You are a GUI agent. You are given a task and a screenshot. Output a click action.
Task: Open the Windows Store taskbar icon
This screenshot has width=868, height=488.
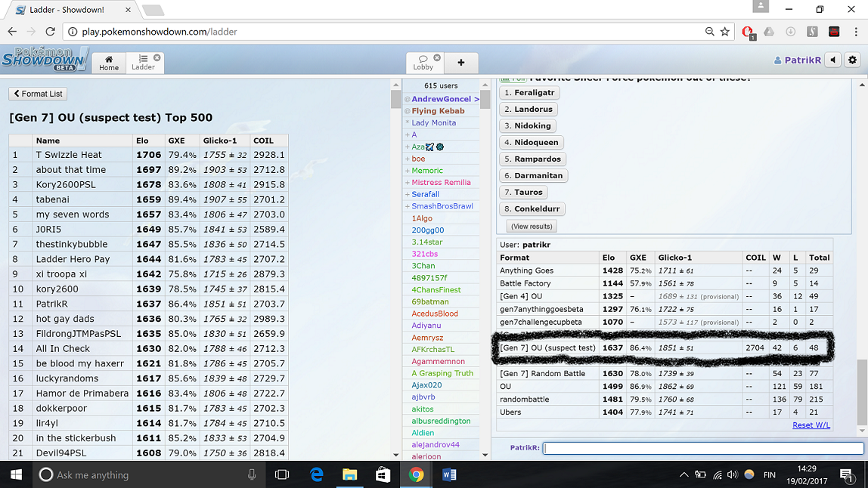(383, 474)
